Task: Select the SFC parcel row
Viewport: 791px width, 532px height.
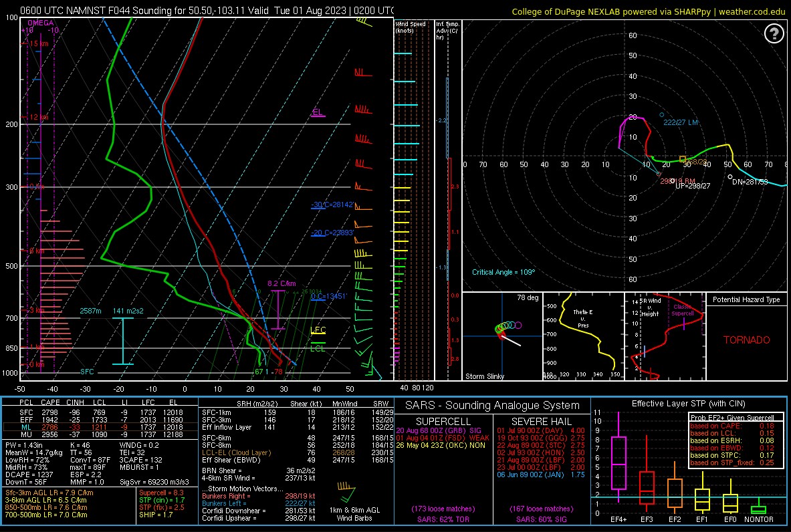Action: 100,412
